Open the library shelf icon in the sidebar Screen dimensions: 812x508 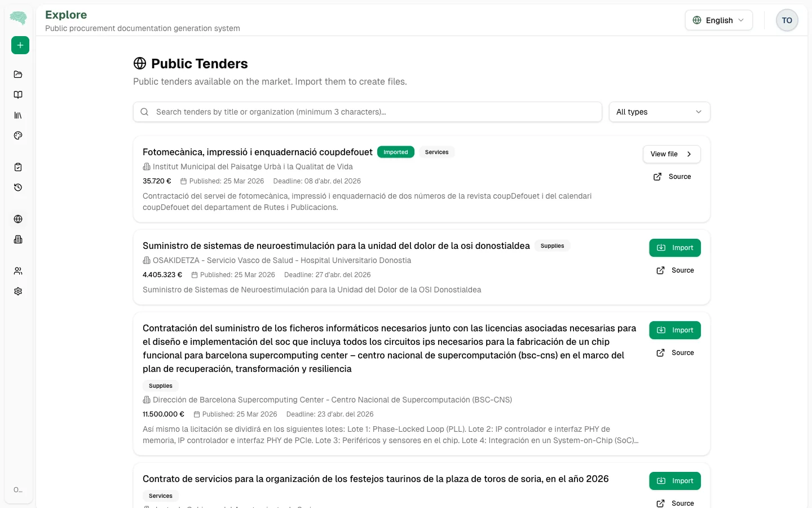click(x=18, y=115)
